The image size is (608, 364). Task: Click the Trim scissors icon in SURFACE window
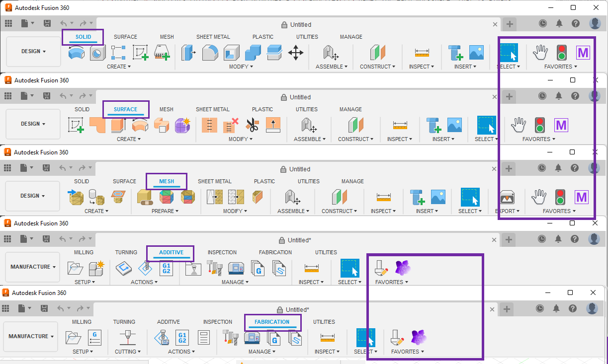[x=253, y=125]
